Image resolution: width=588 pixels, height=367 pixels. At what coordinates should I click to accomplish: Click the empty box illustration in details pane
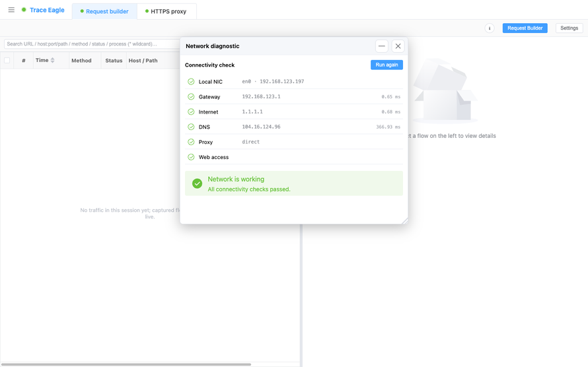coord(445,91)
